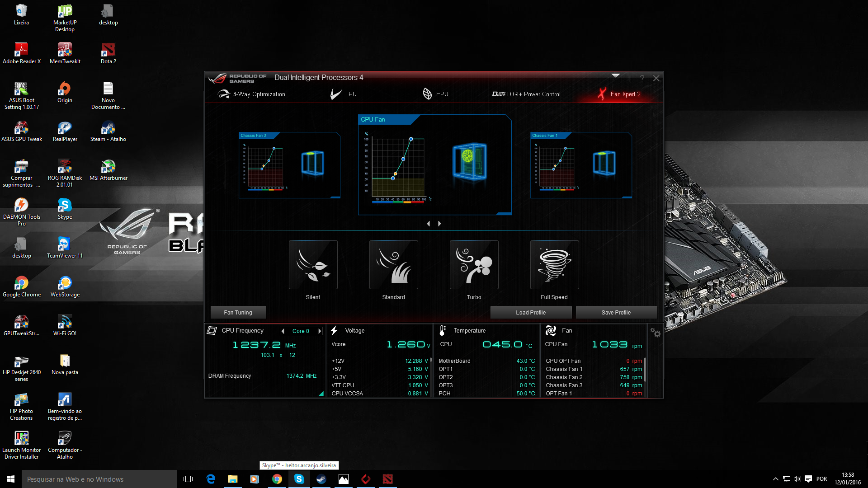
Task: Expand CPU Frequency panel corner triangle
Action: click(321, 394)
